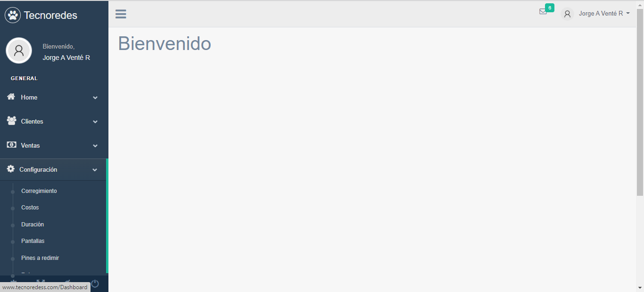Viewport: 644px width, 292px height.
Task: Open the Jorge A Venté R dropdown
Action: tap(604, 14)
